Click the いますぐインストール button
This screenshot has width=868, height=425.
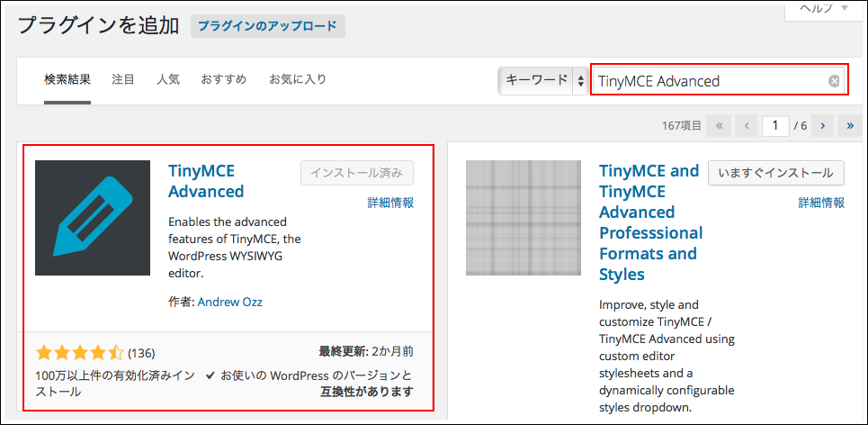[776, 173]
